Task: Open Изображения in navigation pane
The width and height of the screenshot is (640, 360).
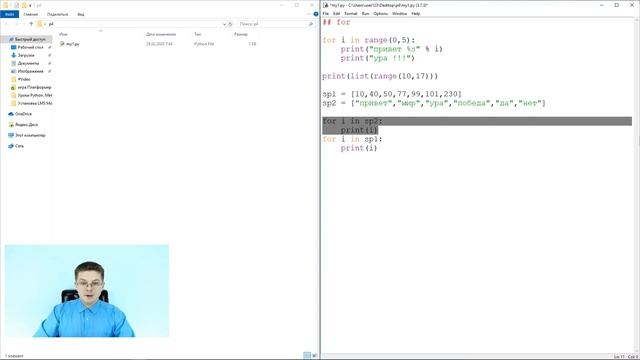Action: coord(30,71)
